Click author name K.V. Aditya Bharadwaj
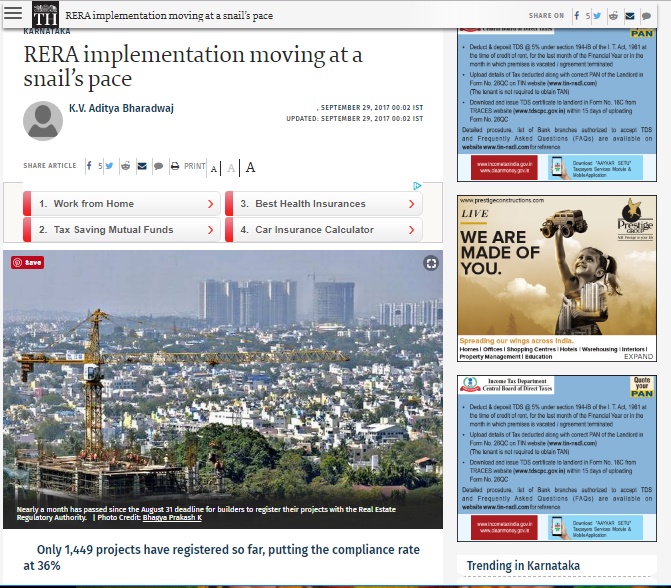This screenshot has height=588, width=671. click(x=121, y=108)
